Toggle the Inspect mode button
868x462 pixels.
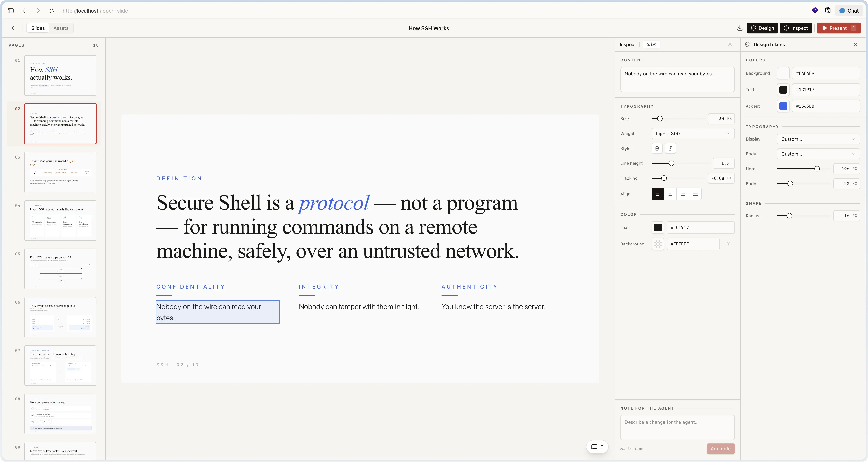[x=796, y=28]
